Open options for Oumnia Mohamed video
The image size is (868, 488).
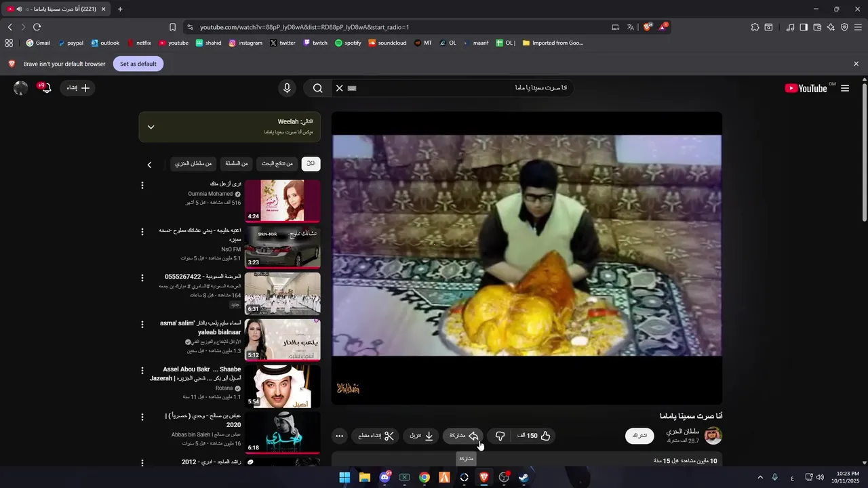tap(142, 185)
